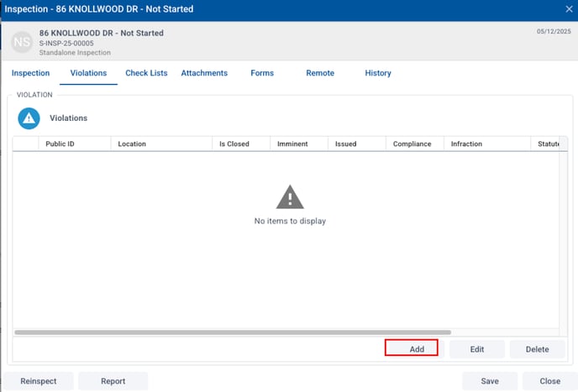Open the Remote tab

point(319,73)
